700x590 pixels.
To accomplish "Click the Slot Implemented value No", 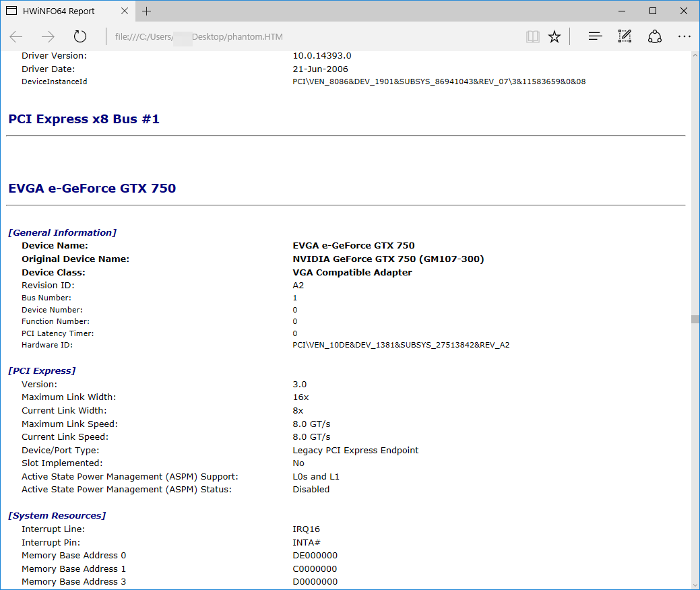I will [x=298, y=463].
